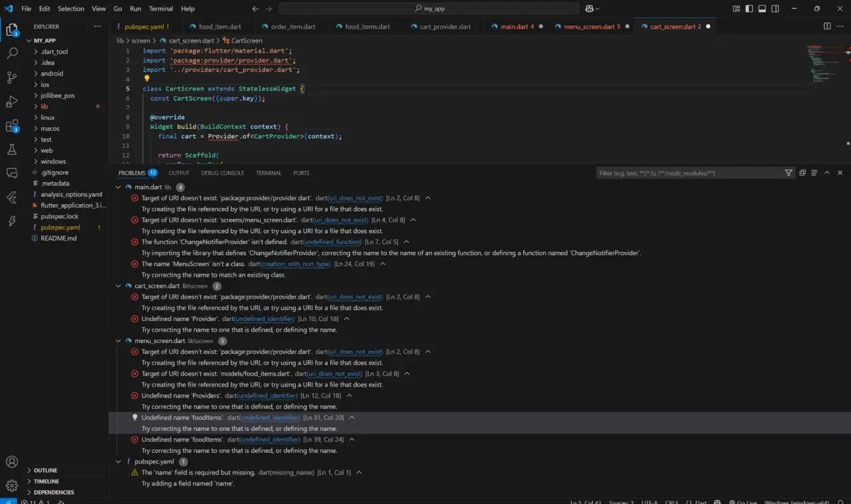Open the Help menu

pyautogui.click(x=188, y=9)
